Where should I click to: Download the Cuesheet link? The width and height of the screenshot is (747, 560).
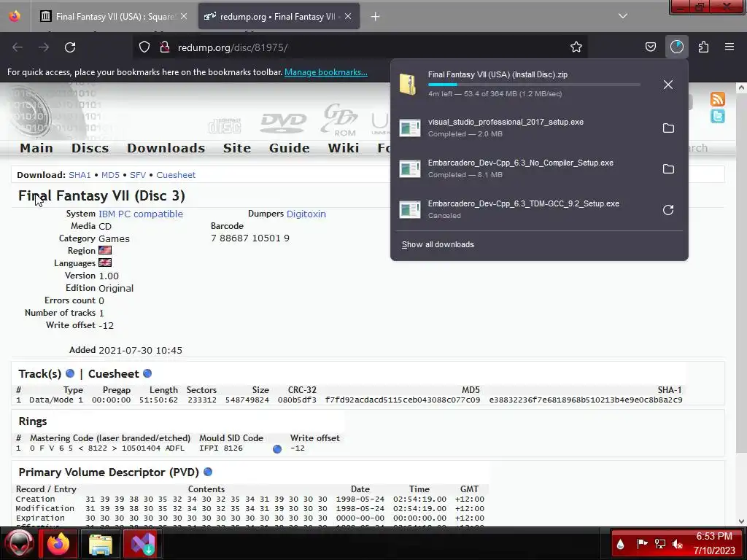click(x=176, y=175)
